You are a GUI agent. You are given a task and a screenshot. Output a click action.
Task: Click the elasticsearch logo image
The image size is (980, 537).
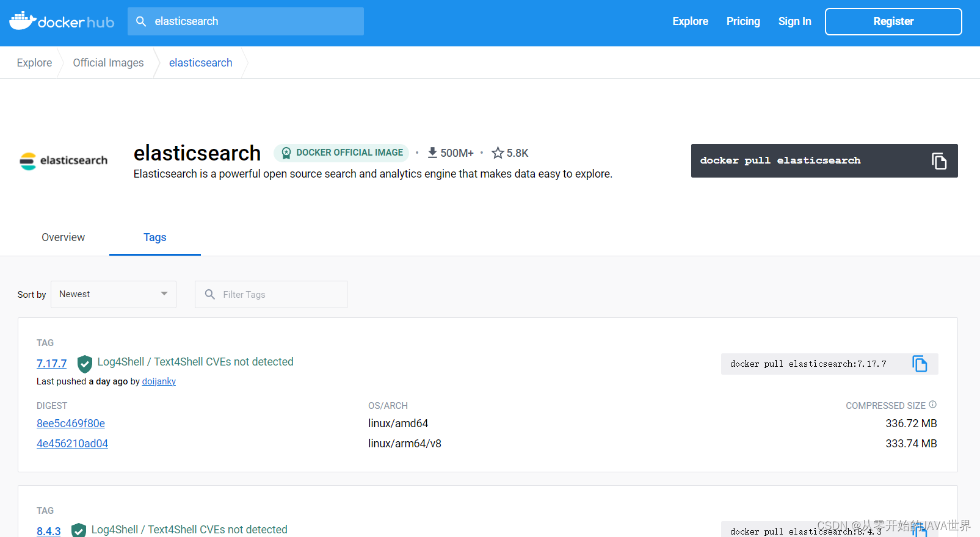tap(64, 161)
